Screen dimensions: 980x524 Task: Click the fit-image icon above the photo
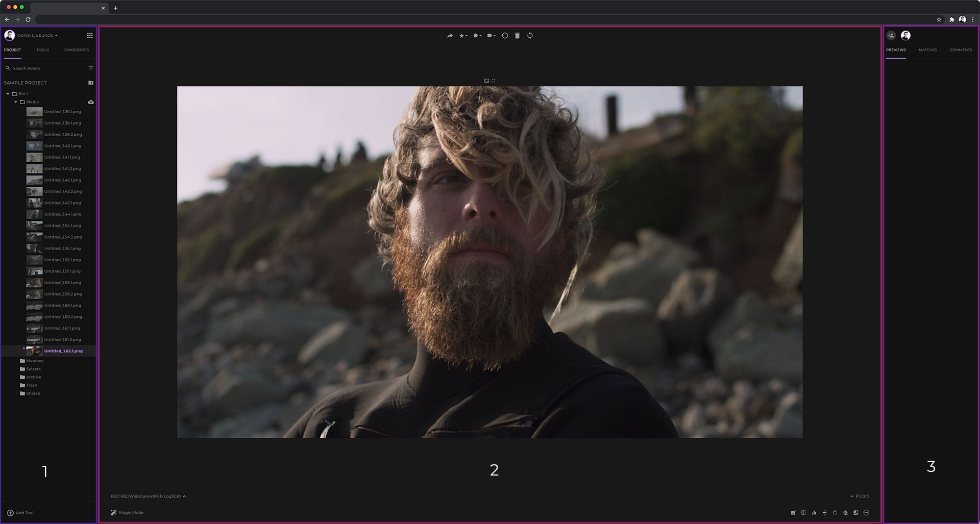point(486,81)
